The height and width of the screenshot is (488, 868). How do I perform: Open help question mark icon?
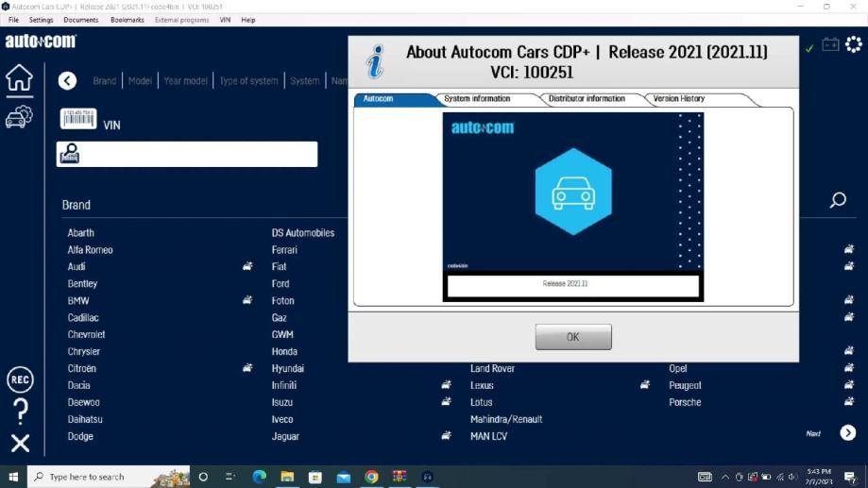[x=21, y=412]
